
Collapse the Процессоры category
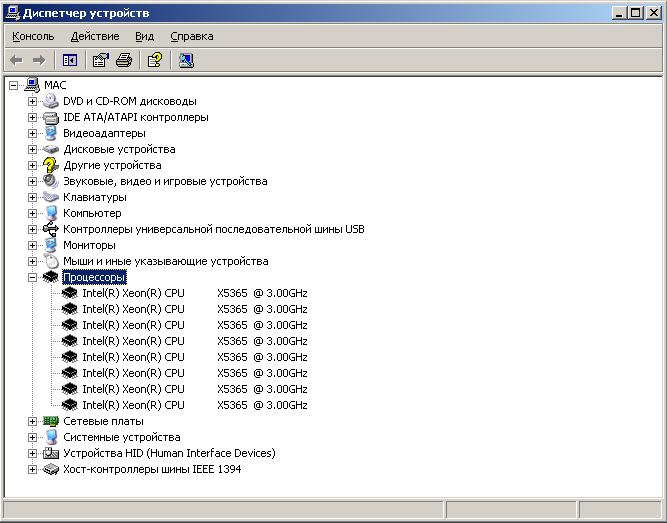32,277
